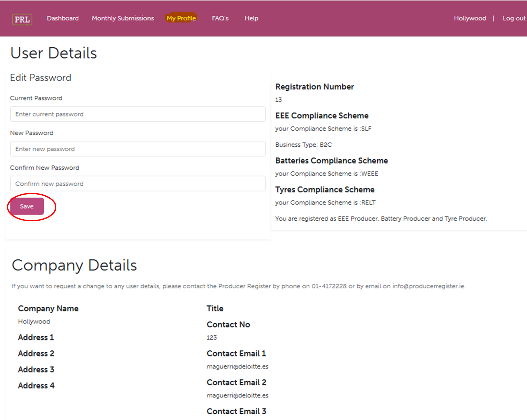Click the Hollywood user name link
The width and height of the screenshot is (527, 420).
(x=470, y=18)
